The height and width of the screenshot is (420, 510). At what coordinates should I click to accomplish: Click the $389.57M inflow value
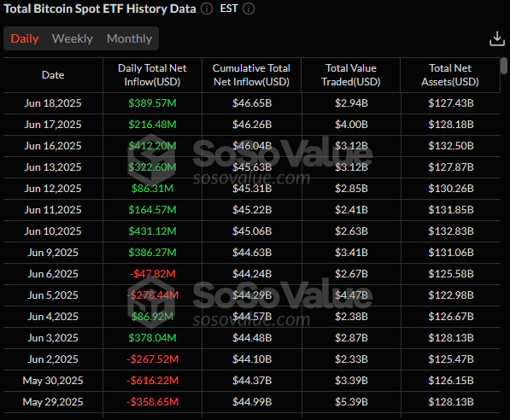[x=152, y=103]
